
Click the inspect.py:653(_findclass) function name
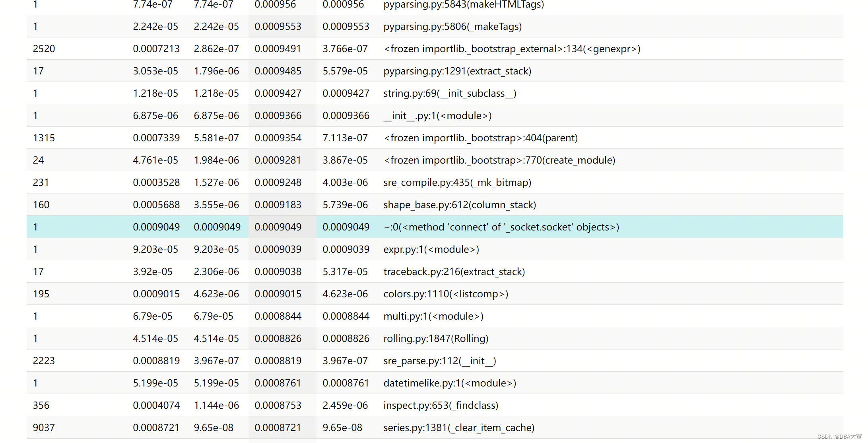(441, 405)
